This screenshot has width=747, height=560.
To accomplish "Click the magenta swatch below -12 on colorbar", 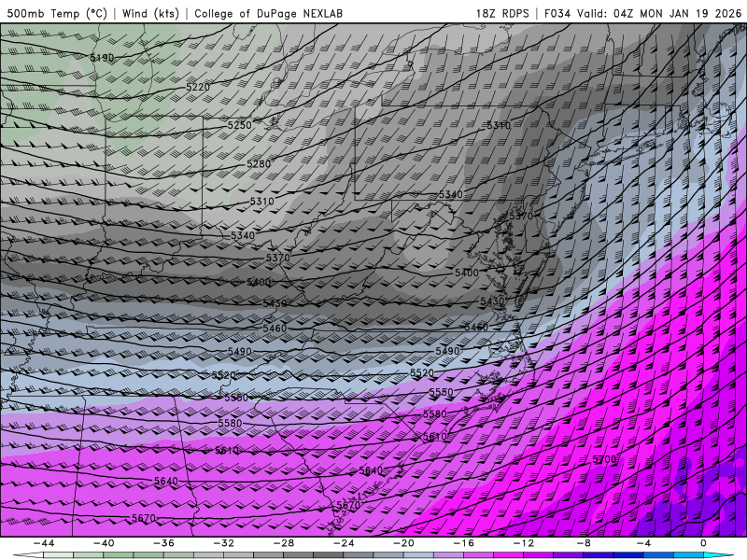I will [509, 556].
